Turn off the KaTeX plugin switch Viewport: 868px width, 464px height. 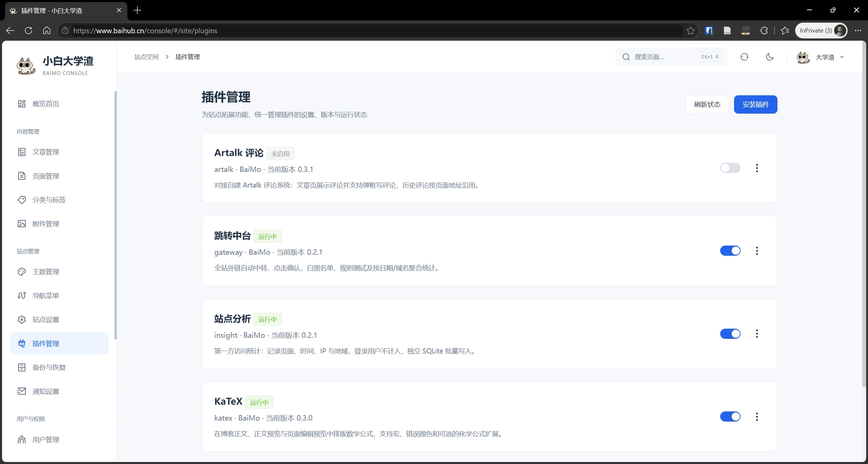tap(730, 417)
